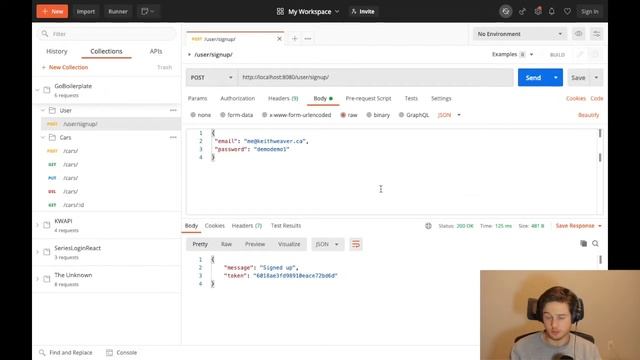Click the KWAPI collection folder icon

47,225
